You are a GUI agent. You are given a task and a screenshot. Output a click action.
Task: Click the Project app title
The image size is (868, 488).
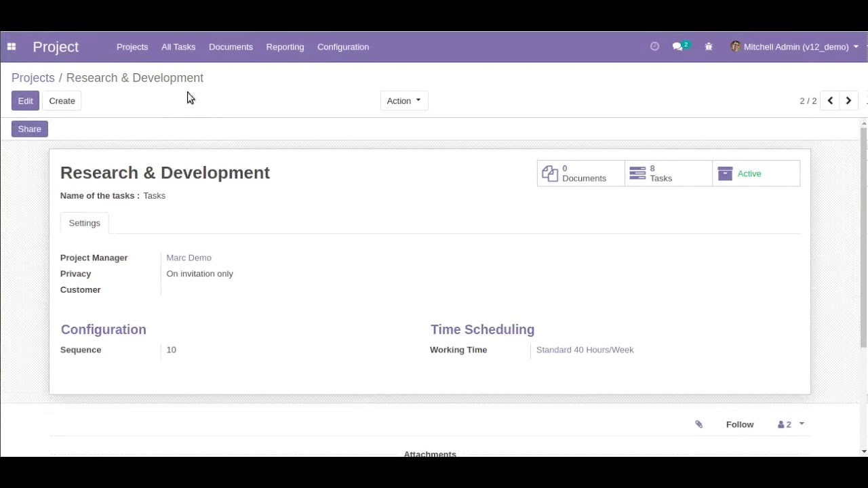tap(56, 47)
